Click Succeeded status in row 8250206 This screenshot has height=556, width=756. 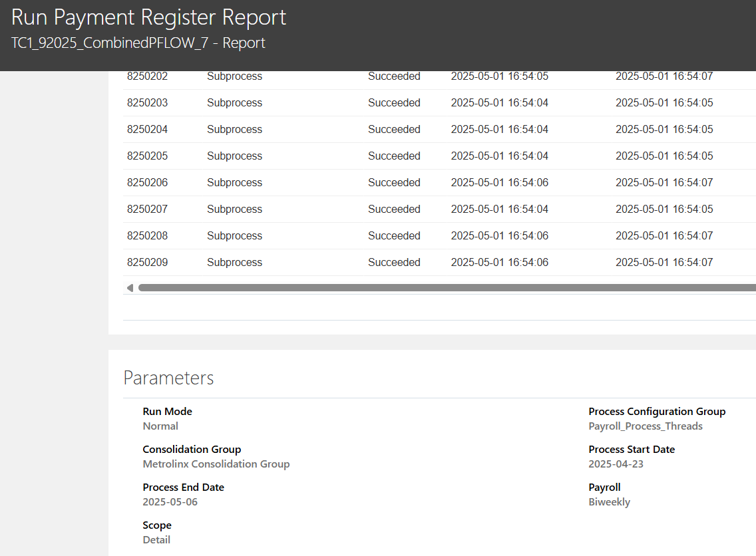pos(395,182)
